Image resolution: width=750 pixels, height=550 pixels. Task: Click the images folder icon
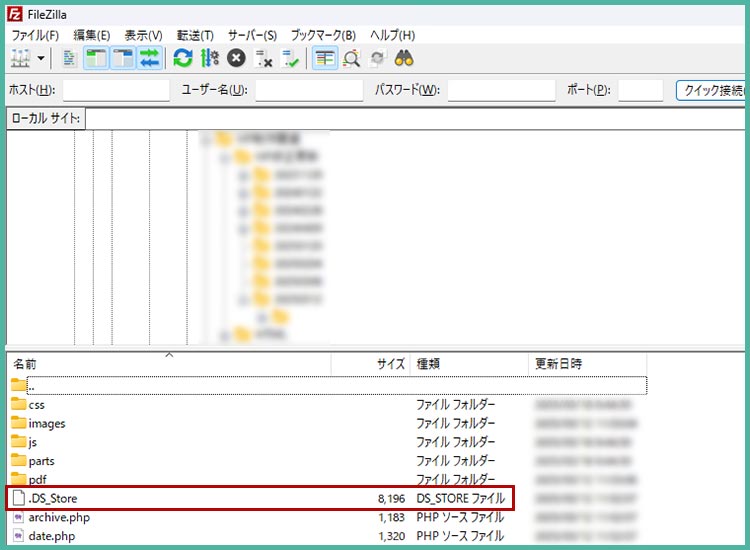click(18, 423)
